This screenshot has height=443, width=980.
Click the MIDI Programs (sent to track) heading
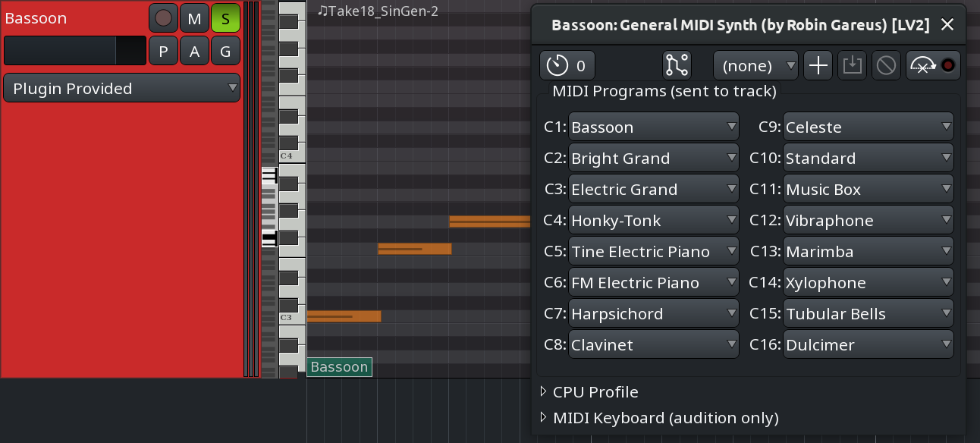(x=664, y=92)
